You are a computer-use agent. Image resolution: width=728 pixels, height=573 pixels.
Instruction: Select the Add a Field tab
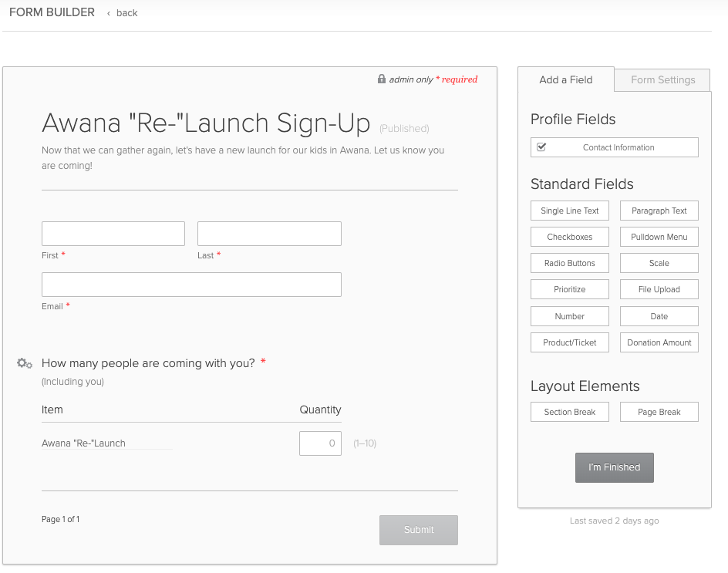click(566, 80)
